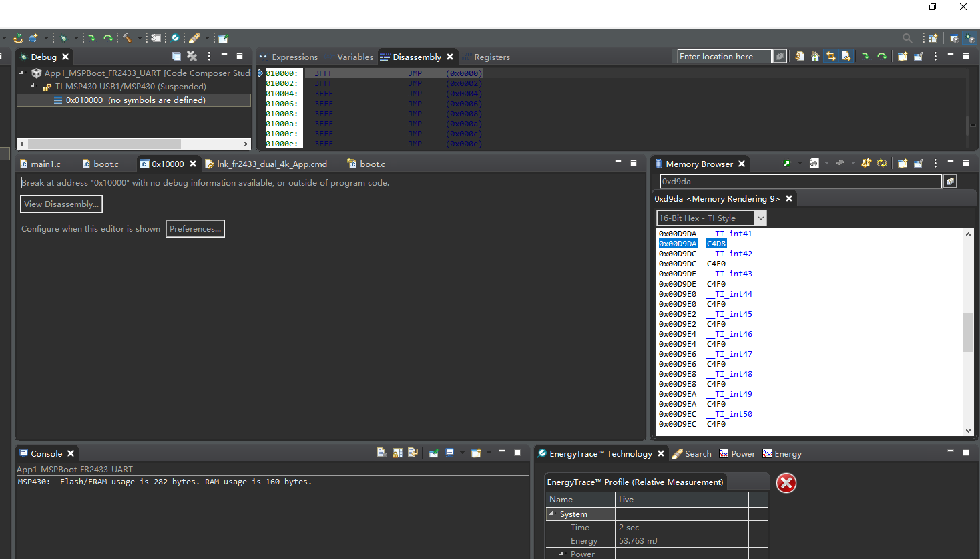Click the hammer Build icon
Viewport: 980px width, 559px height.
tap(127, 39)
